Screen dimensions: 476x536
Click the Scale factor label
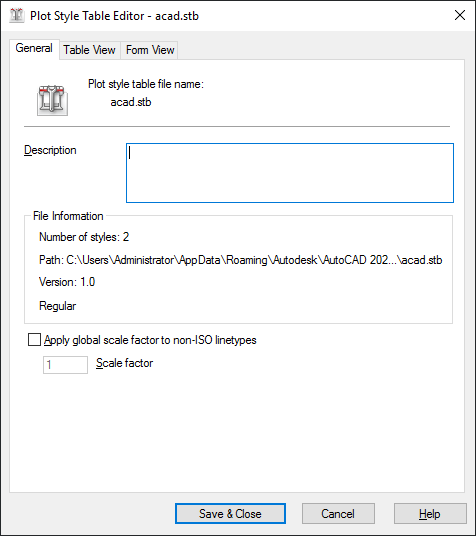(124, 363)
